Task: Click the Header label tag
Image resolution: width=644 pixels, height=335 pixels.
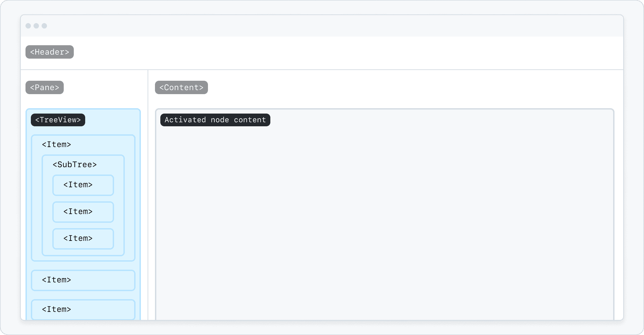Action: pyautogui.click(x=50, y=52)
